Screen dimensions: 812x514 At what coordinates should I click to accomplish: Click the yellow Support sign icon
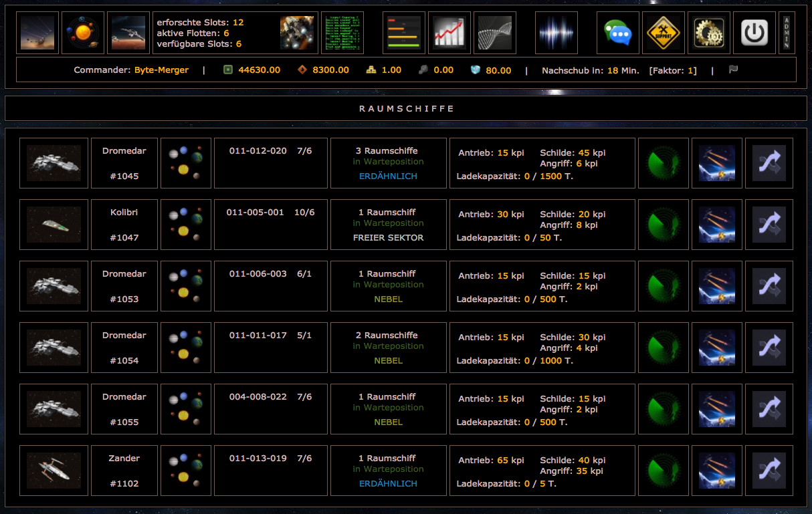[663, 33]
